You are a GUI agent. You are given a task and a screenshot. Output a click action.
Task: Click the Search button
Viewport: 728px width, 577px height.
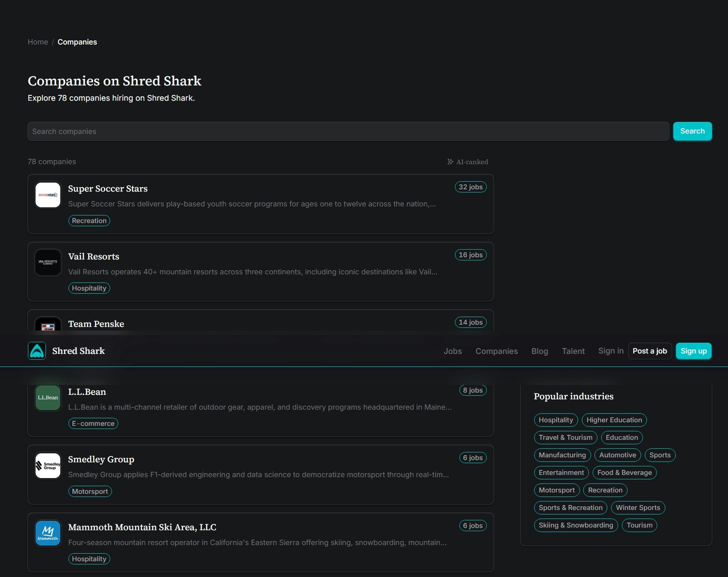pyautogui.click(x=692, y=131)
